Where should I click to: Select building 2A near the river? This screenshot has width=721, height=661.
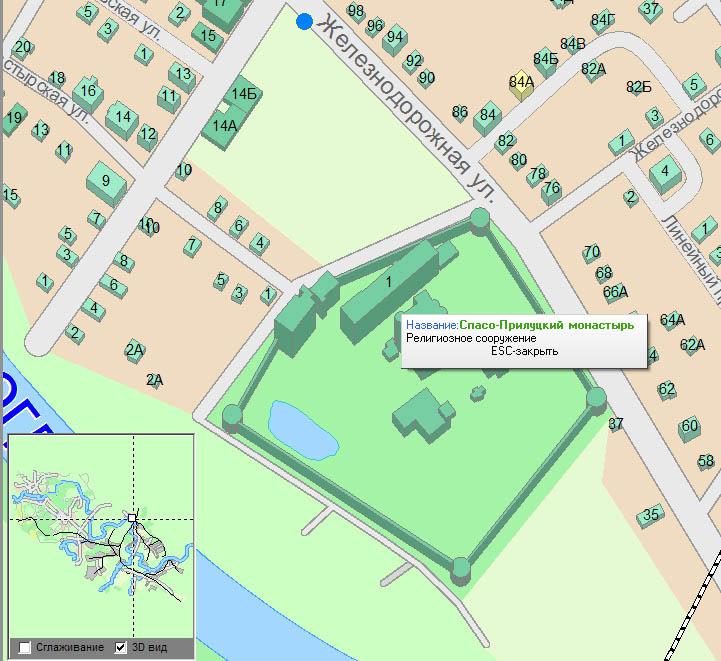[135, 350]
